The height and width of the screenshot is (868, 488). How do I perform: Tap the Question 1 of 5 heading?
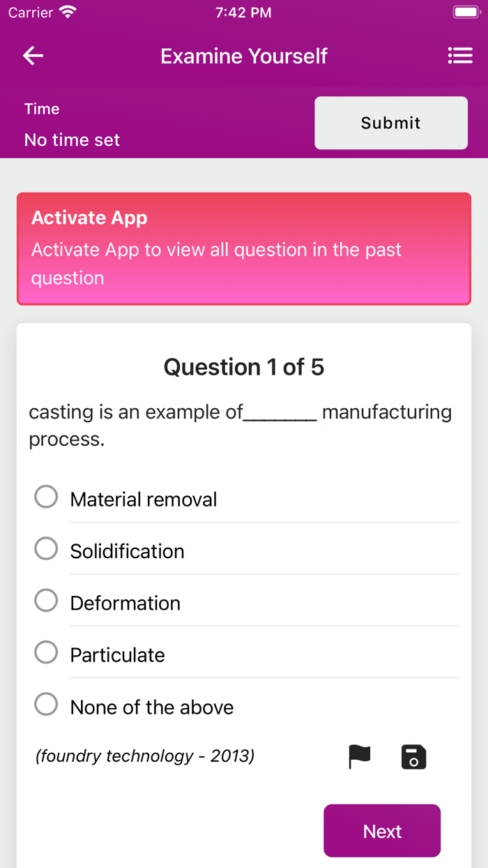point(244,367)
